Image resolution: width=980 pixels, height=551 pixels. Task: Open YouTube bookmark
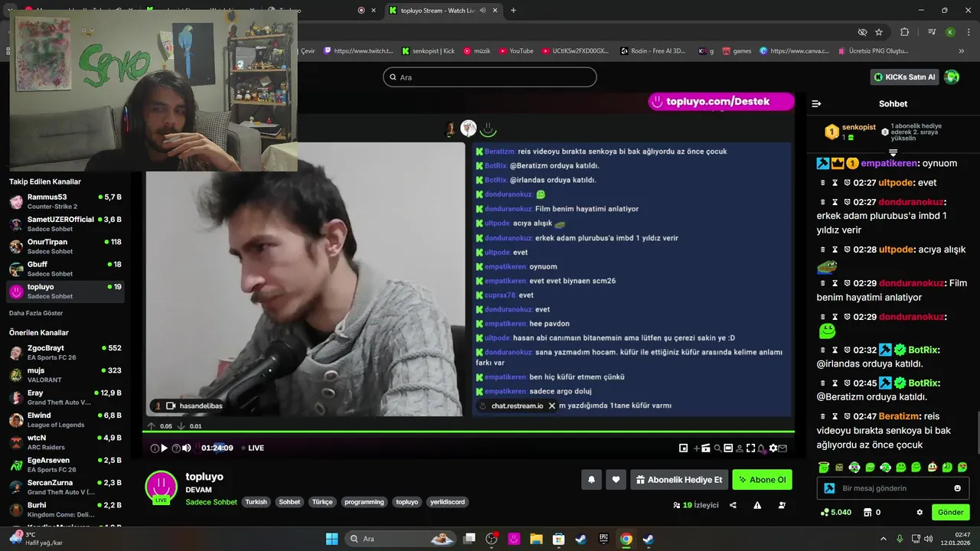click(x=516, y=51)
